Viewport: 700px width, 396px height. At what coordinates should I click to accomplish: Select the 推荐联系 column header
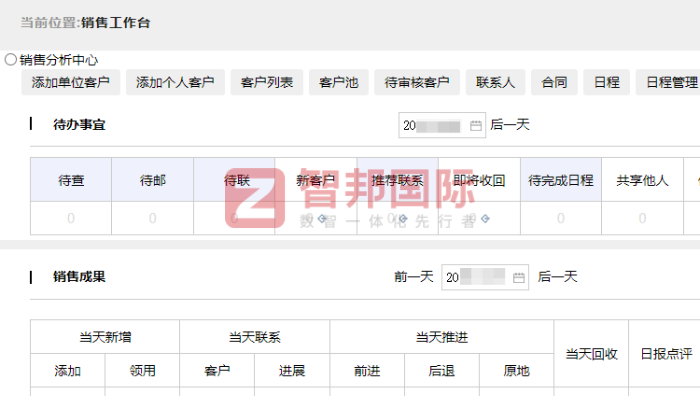click(x=398, y=180)
